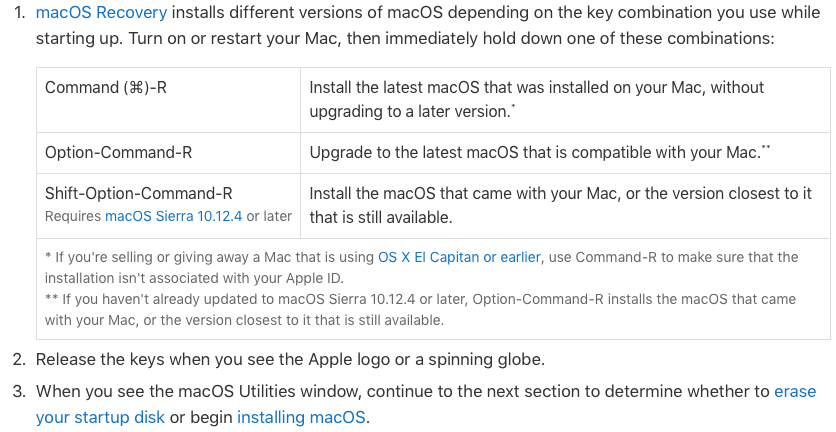This screenshot has width=836, height=432.
Task: Open the macOS Sierra 10.12.4 link
Action: pyautogui.click(x=173, y=217)
